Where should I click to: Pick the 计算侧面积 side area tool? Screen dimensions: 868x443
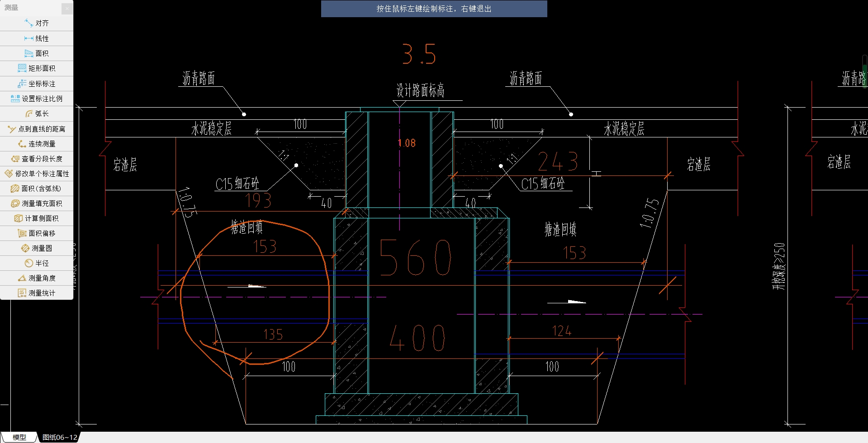pyautogui.click(x=37, y=218)
